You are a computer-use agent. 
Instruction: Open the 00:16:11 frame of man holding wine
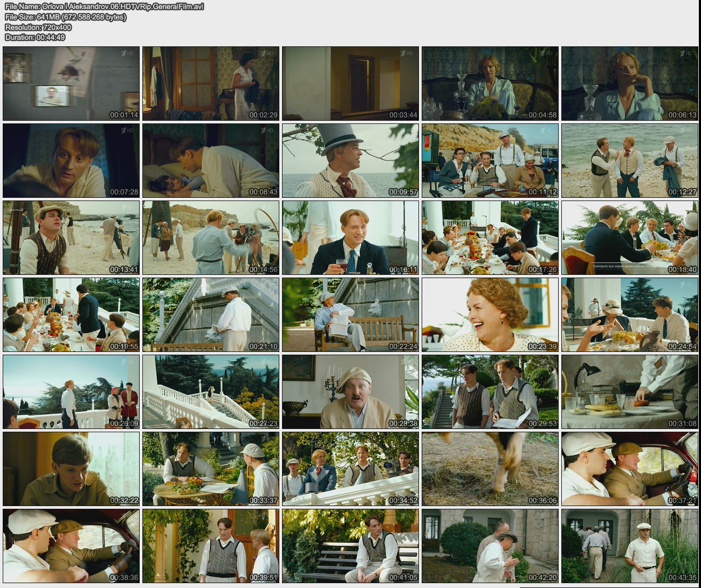(350, 238)
